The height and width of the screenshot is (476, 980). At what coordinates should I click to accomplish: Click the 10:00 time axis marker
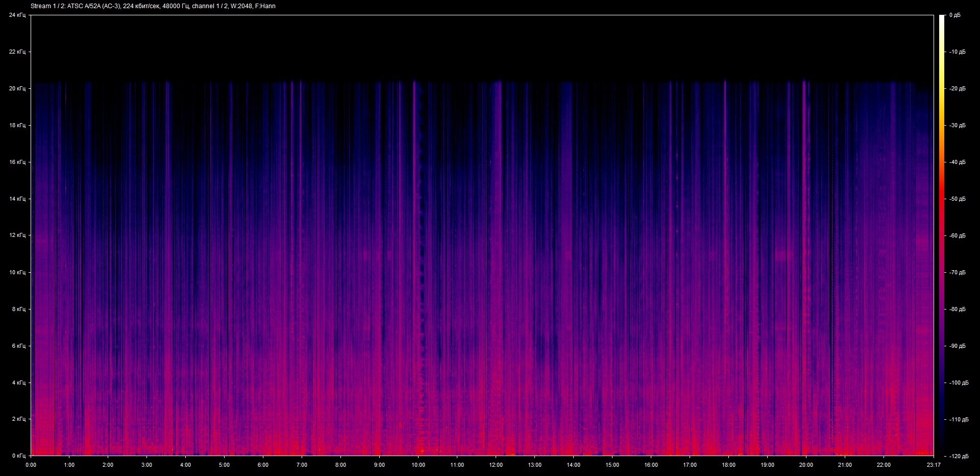418,465
